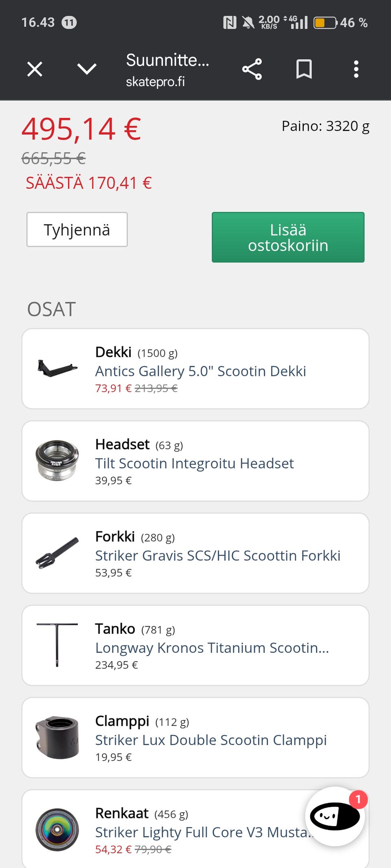Open Striker Lux Double Clamppi link
Viewport: 391px width, 868px height.
[211, 740]
